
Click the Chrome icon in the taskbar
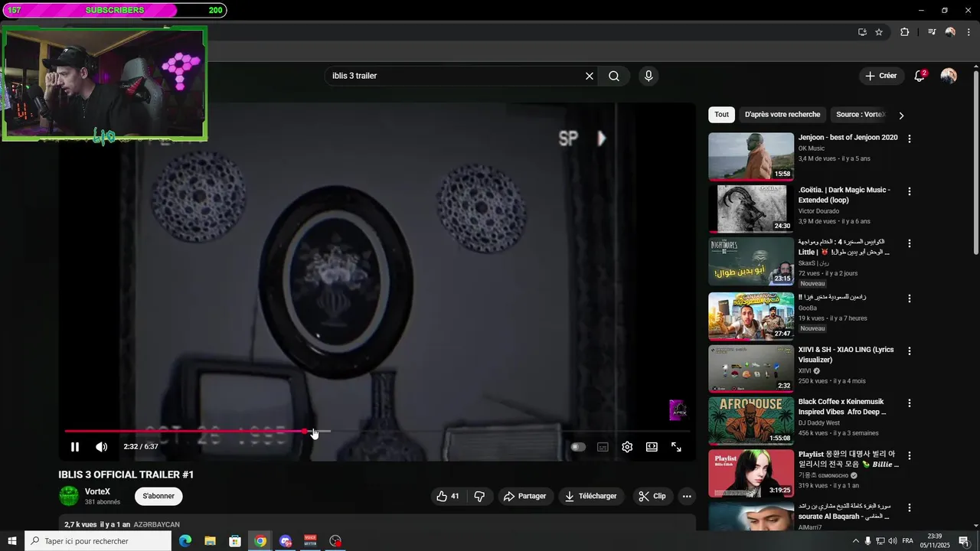(260, 541)
